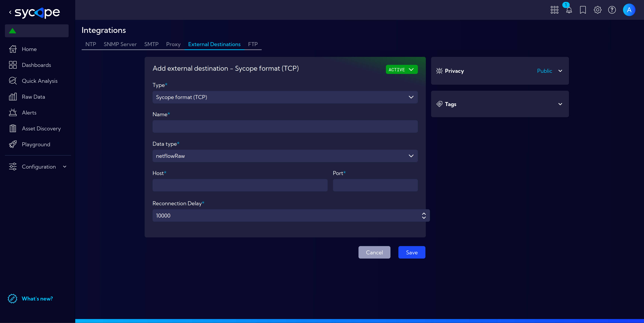Click the Tags label icon
The image size is (644, 323).
(439, 104)
